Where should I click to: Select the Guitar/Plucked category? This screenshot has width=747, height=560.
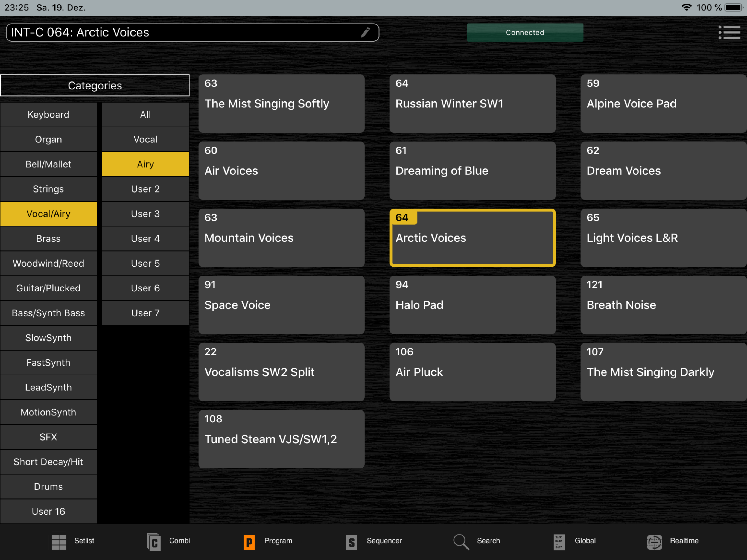48,288
